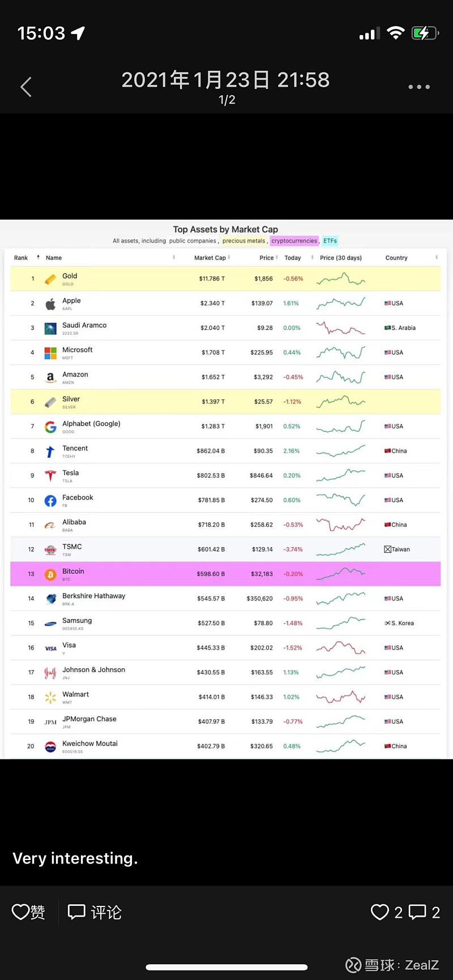Sort by the Country column header
This screenshot has width=453, height=980.
396,258
